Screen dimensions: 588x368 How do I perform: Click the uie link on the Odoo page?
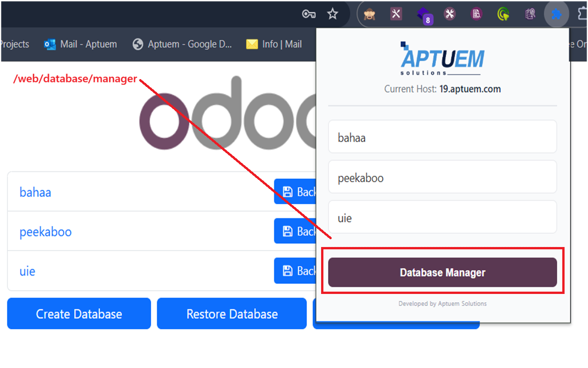coord(27,271)
